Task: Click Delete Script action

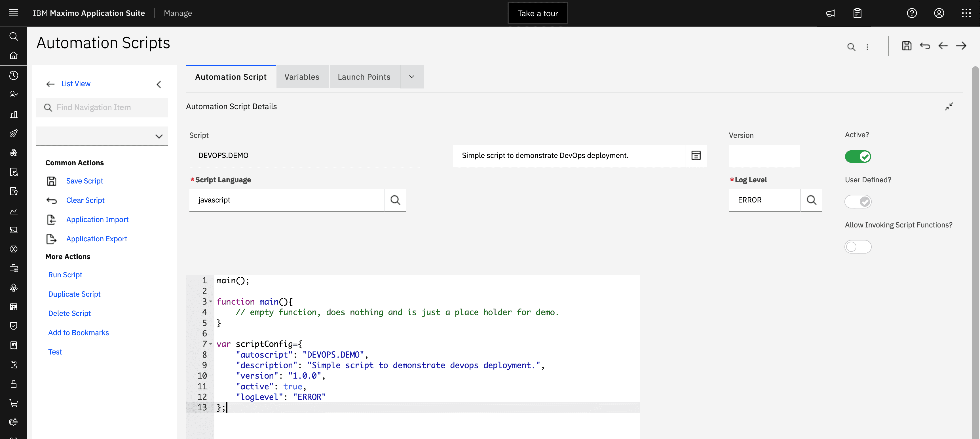Action: 69,313
